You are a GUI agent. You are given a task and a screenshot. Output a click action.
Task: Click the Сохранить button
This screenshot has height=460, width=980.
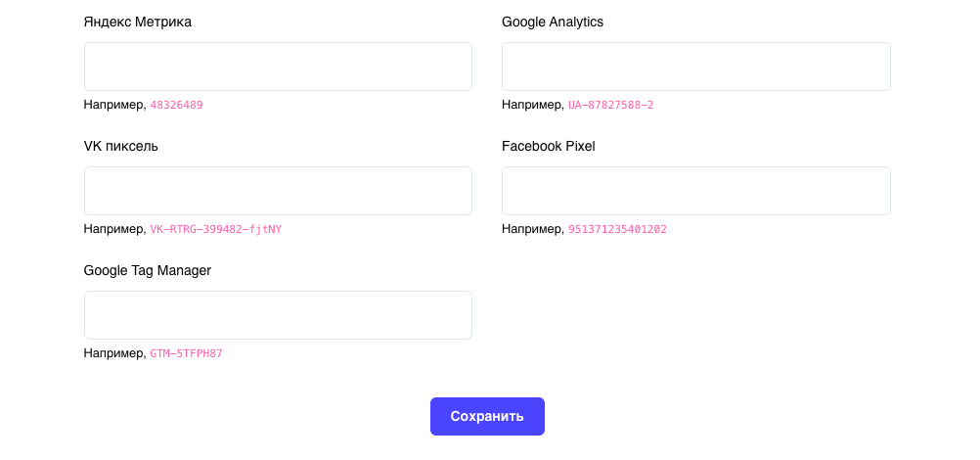point(487,416)
